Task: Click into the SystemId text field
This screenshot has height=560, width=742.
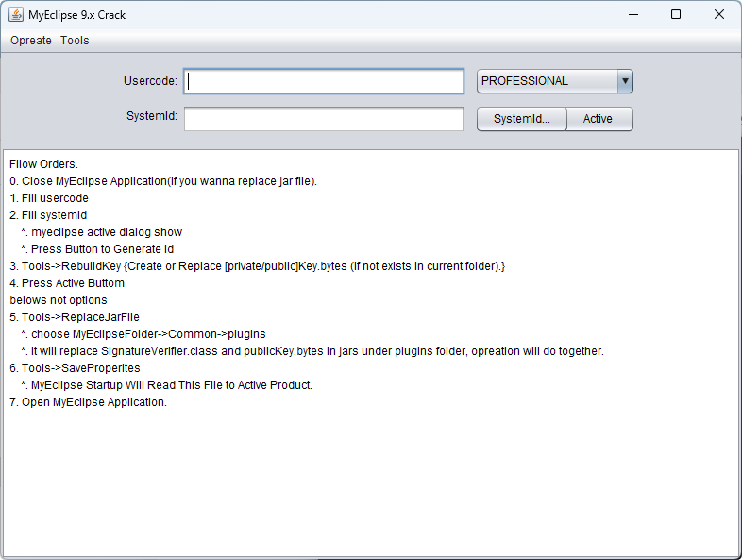Action: pos(324,119)
